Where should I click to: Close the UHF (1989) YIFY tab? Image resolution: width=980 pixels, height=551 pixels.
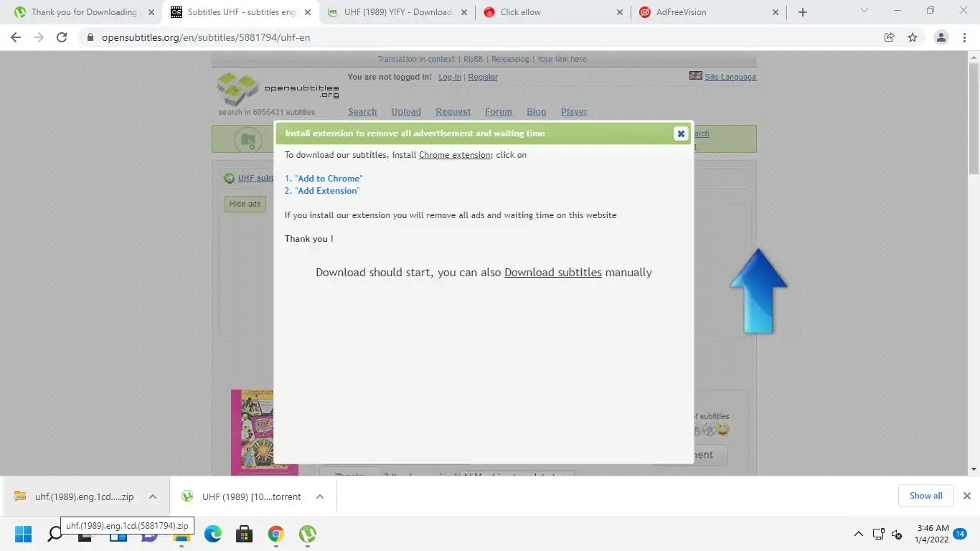click(463, 12)
